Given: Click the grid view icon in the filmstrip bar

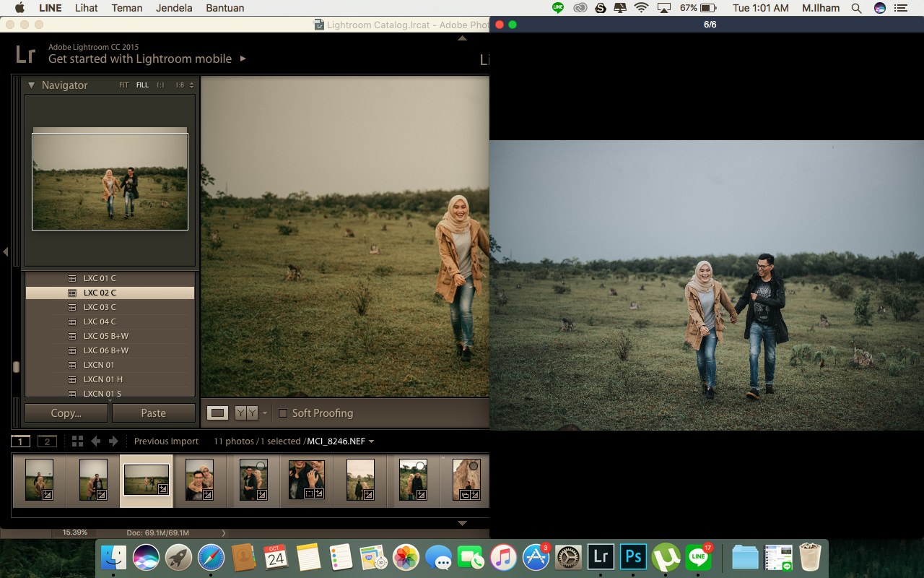Looking at the screenshot, I should coord(77,441).
